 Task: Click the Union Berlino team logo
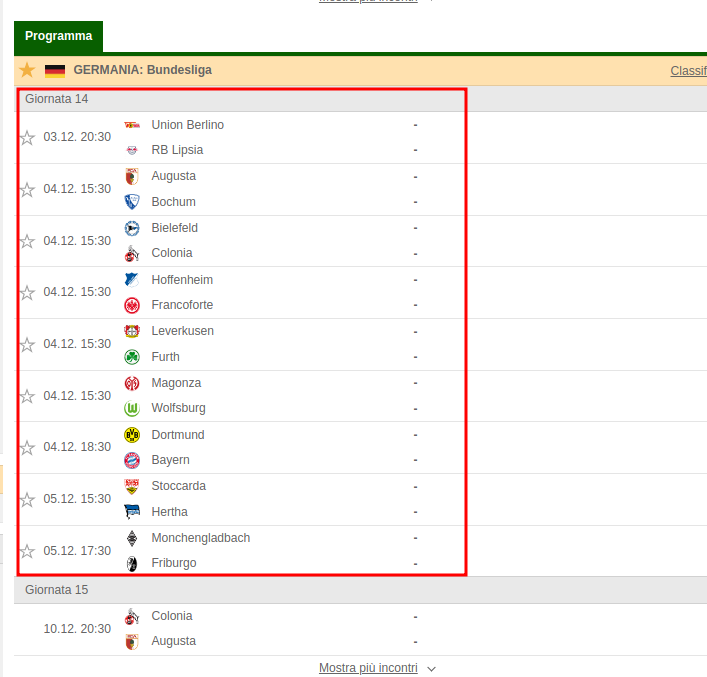pos(132,125)
